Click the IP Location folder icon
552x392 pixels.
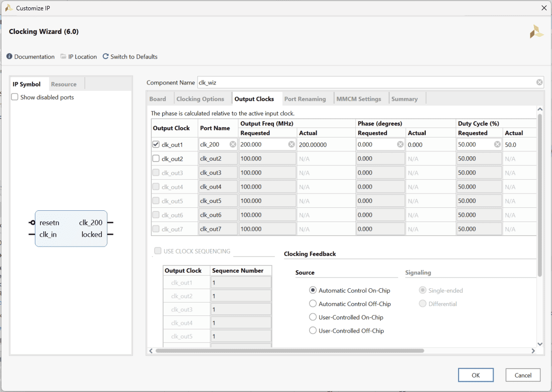(x=63, y=56)
